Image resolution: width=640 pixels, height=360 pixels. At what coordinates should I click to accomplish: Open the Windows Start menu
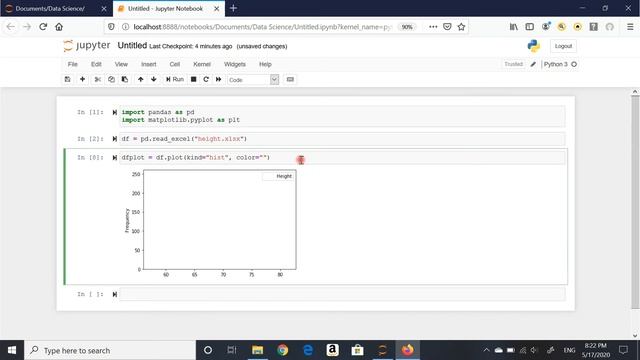(x=12, y=350)
